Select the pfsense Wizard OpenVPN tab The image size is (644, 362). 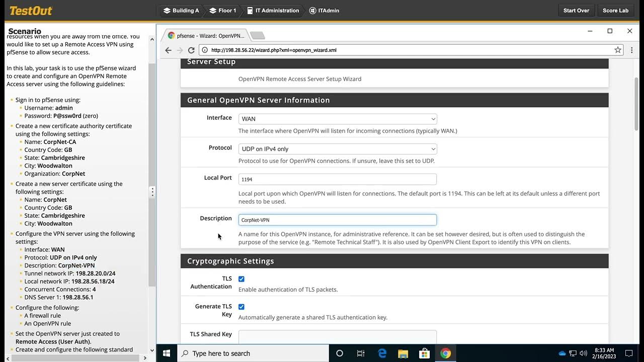coord(206,36)
